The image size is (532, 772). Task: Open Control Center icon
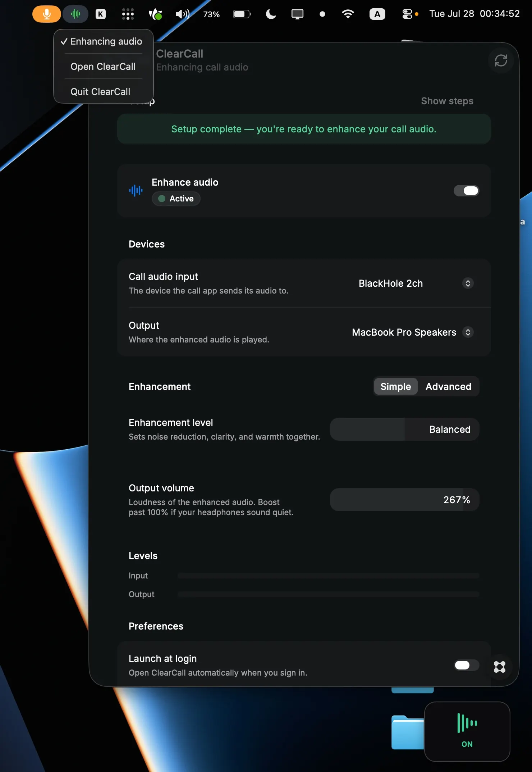point(407,14)
